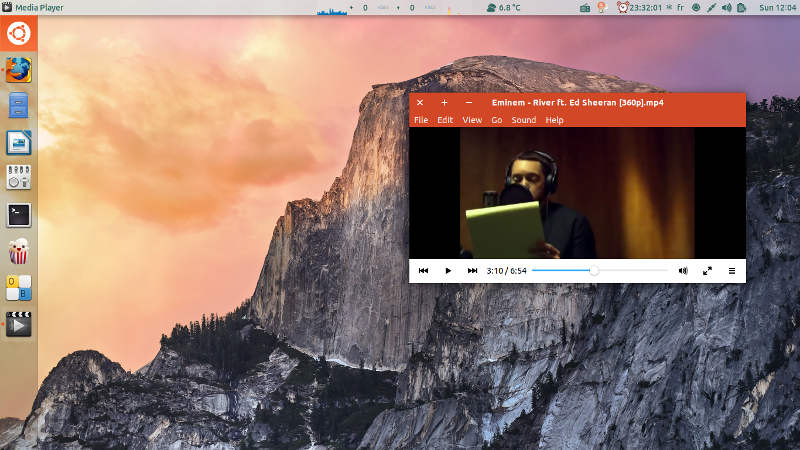
Task: Enter fullscreen mode in the player
Action: 707,271
